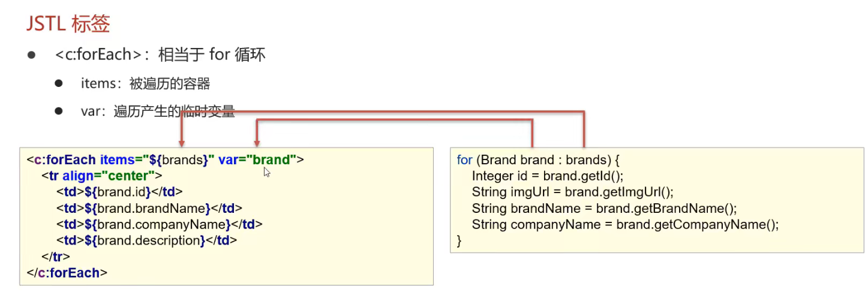
Task: Click the ${brand.id} table cell line
Action: (x=119, y=192)
